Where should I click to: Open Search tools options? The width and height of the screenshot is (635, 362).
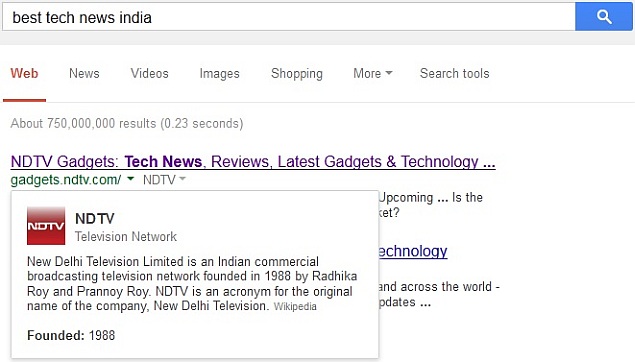(x=454, y=73)
